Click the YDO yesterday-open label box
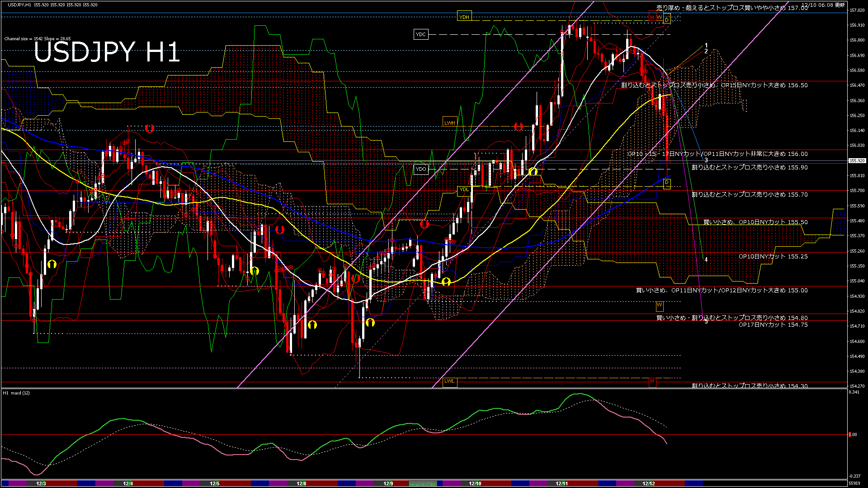The image size is (868, 488). (x=420, y=169)
